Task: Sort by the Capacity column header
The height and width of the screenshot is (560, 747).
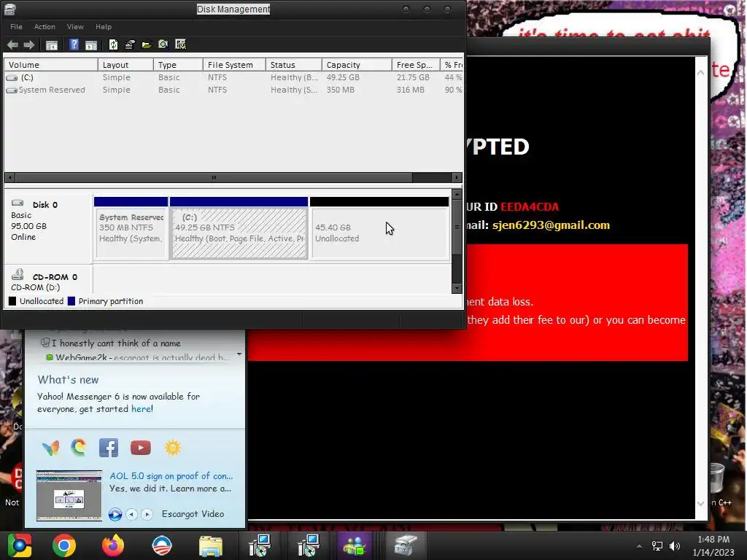Action: pyautogui.click(x=357, y=65)
